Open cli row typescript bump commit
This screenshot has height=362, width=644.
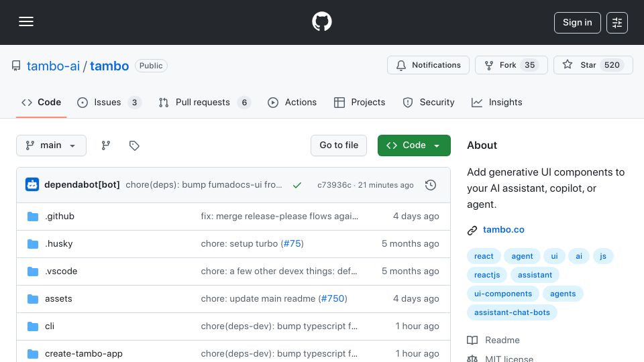[x=279, y=326]
